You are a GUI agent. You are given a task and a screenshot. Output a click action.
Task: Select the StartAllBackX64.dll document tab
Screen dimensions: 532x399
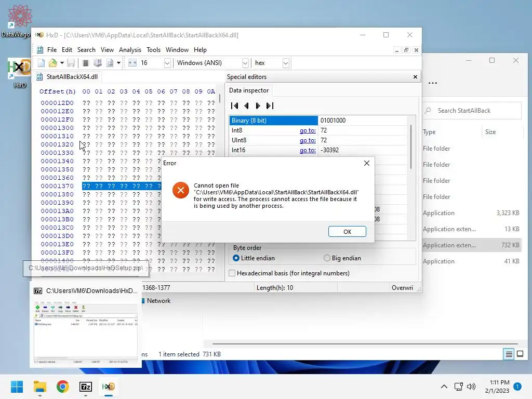[x=68, y=77]
